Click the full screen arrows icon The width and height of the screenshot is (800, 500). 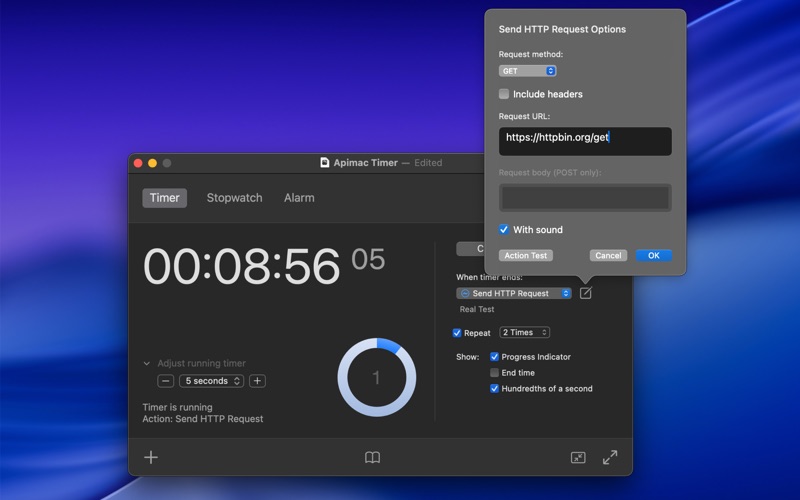pos(610,457)
